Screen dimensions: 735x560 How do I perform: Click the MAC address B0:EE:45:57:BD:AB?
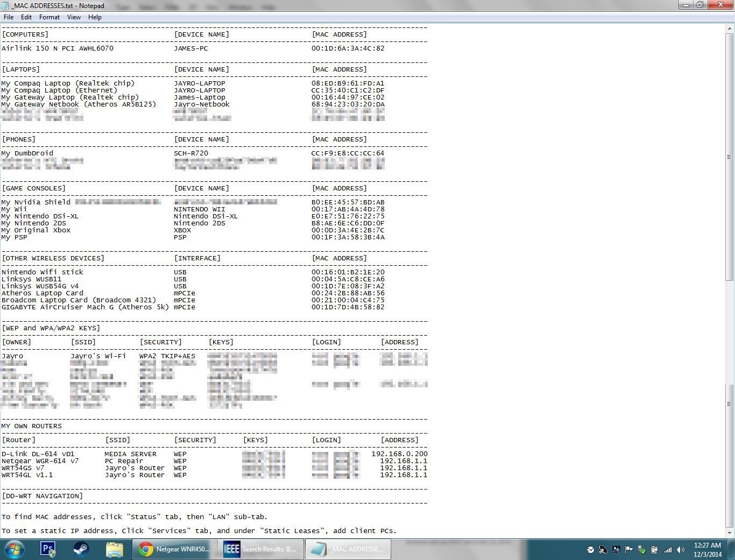tap(348, 202)
